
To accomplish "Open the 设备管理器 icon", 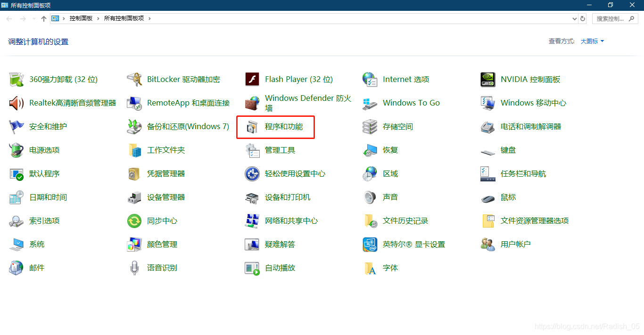I will coord(134,197).
